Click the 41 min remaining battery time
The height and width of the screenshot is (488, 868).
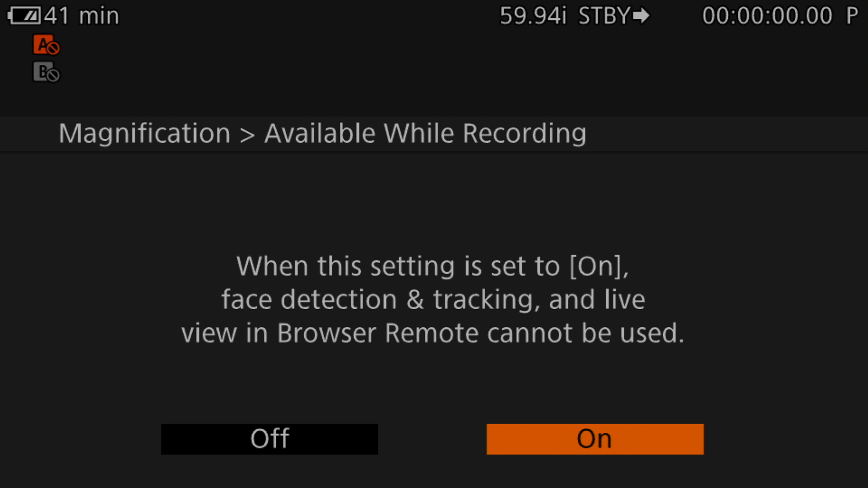pos(82,16)
